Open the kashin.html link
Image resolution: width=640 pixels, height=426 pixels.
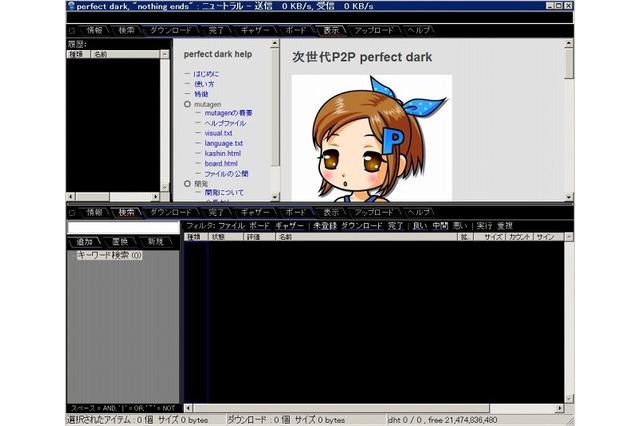[223, 153]
